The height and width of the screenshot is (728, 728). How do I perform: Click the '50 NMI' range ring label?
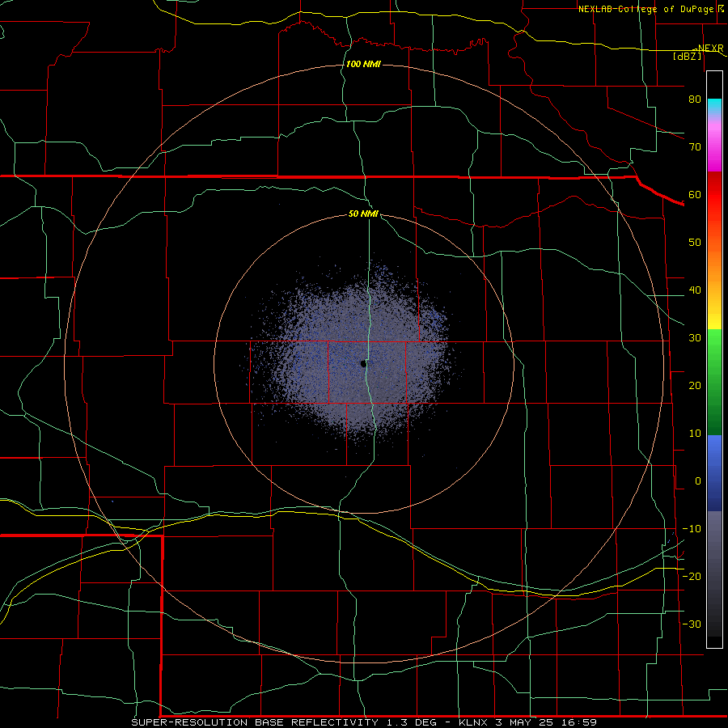(x=363, y=214)
